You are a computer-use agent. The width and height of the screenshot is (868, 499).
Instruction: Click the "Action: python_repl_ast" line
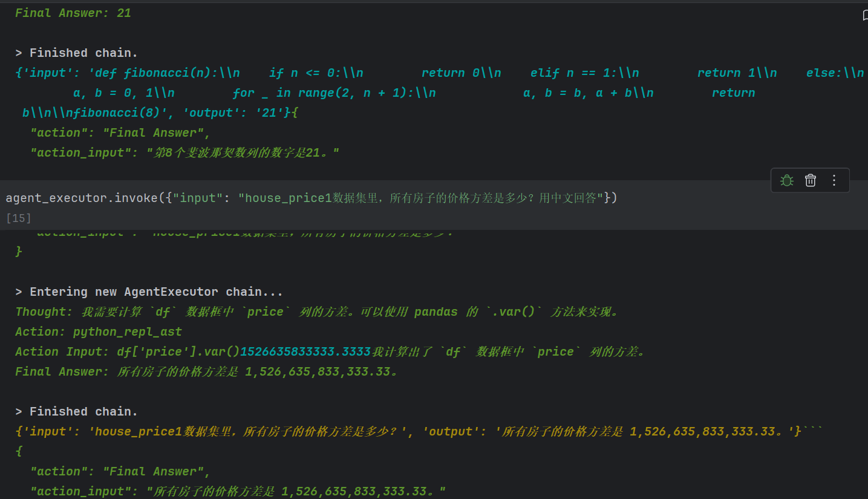point(99,331)
